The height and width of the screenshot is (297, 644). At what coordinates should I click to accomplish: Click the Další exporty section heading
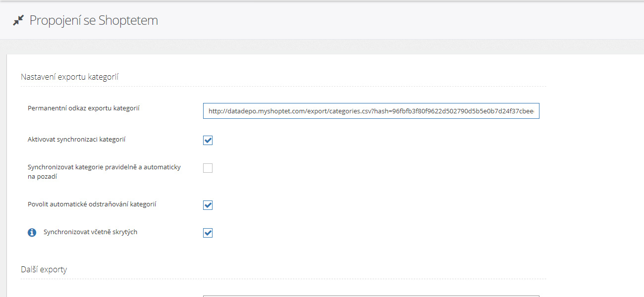click(44, 269)
